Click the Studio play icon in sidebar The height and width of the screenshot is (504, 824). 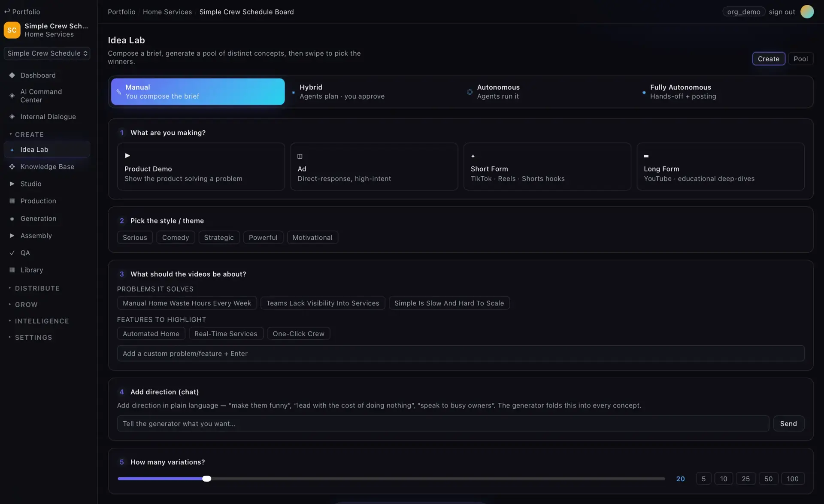12,184
